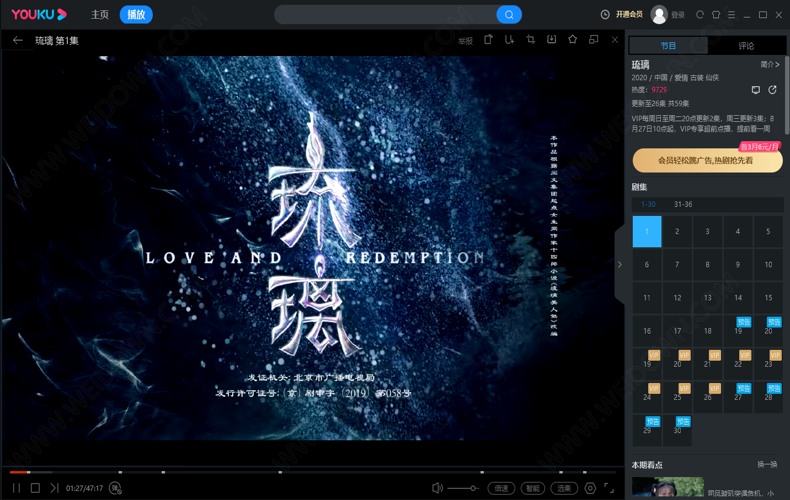Mute the volume speaker icon

tap(437, 488)
